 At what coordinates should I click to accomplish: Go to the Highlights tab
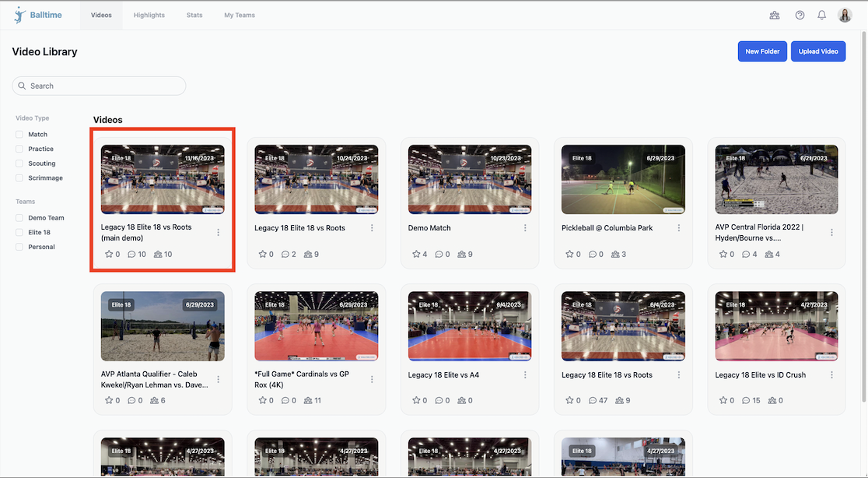point(149,16)
